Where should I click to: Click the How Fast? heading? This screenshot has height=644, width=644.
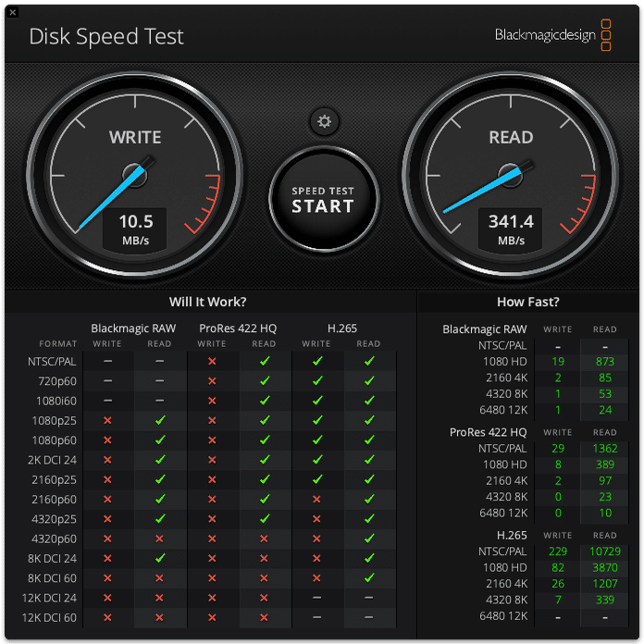[x=528, y=302]
